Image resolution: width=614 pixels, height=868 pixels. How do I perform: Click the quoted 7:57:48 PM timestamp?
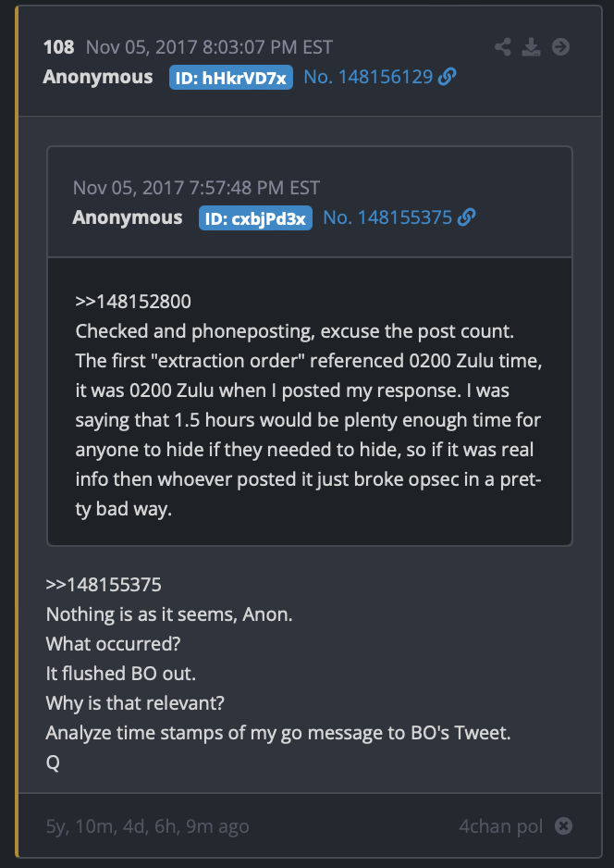[196, 188]
